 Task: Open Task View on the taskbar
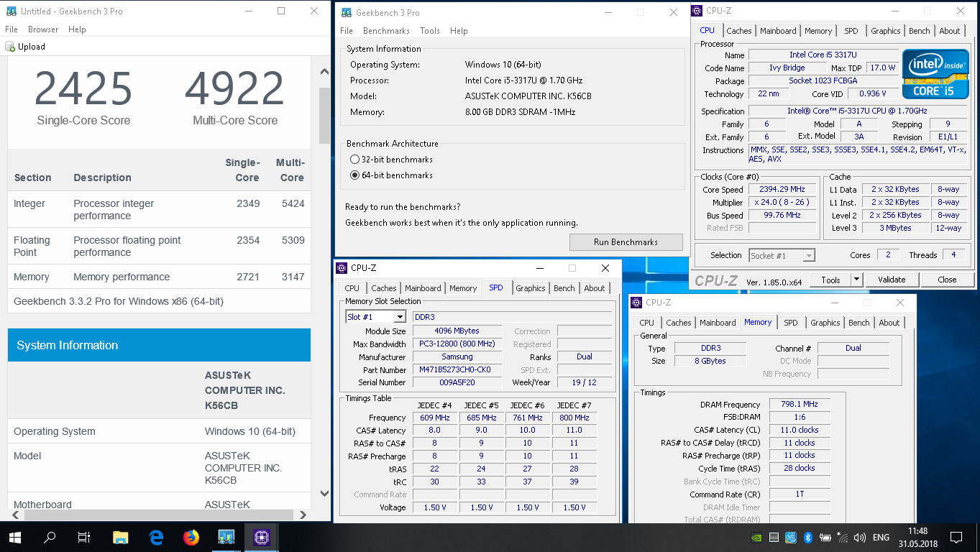[x=84, y=537]
